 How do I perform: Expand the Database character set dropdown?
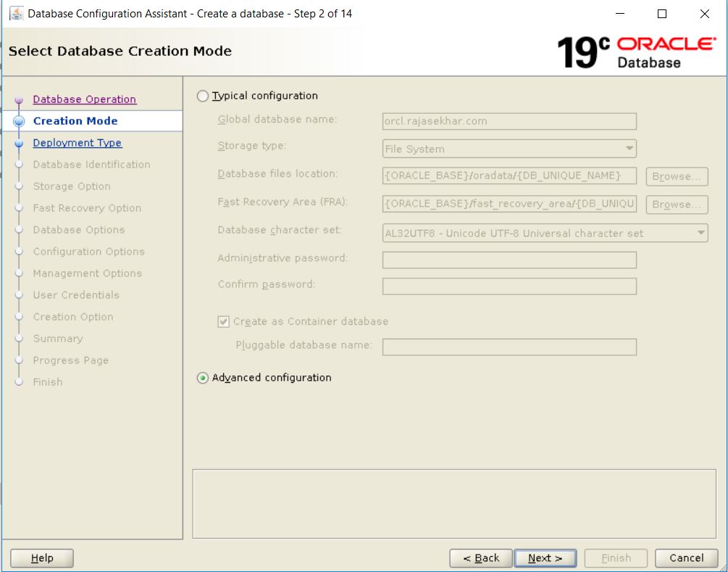545,233
